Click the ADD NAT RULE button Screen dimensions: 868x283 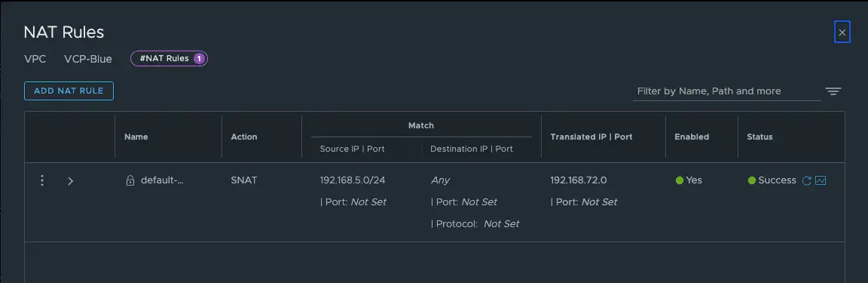tap(69, 91)
